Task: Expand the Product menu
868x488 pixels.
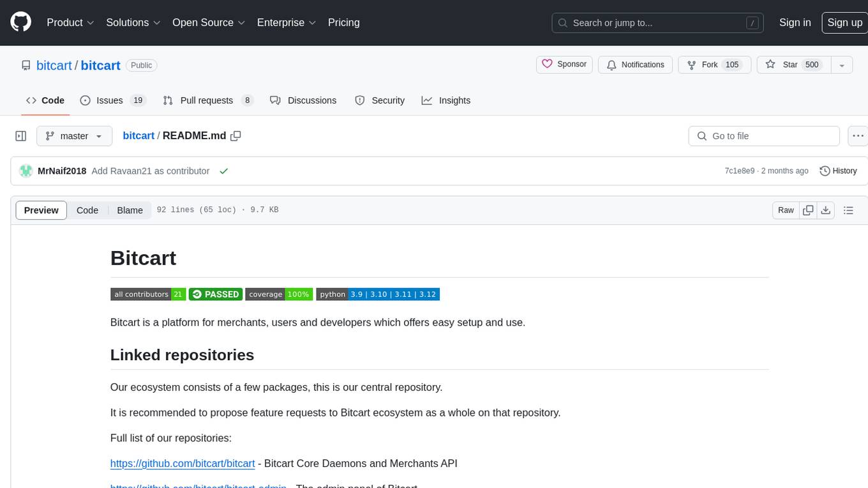Action: [70, 22]
